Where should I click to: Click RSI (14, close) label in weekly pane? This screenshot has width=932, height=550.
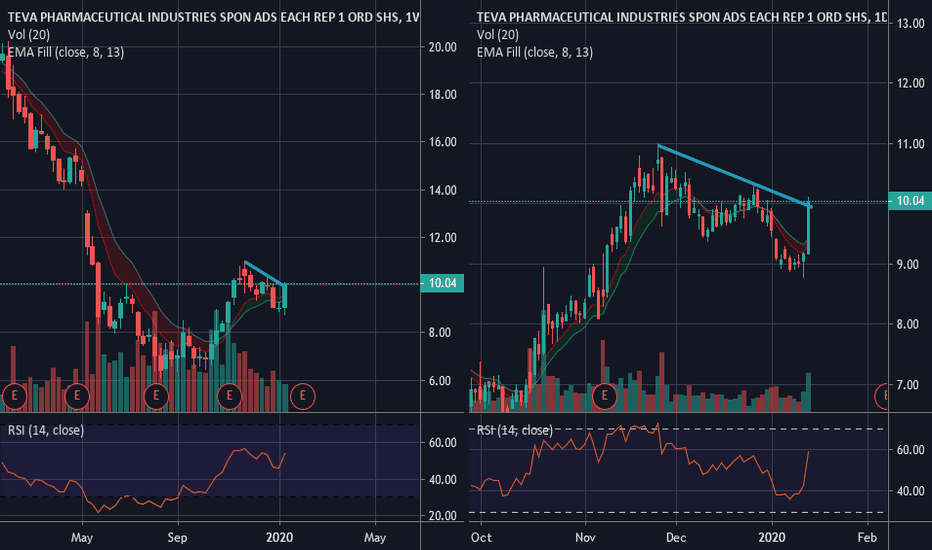(x=46, y=430)
